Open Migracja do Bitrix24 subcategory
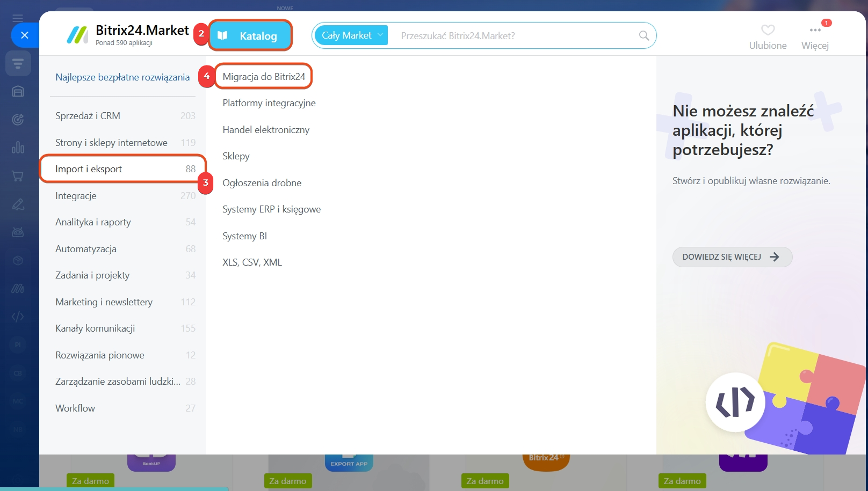 pyautogui.click(x=264, y=77)
